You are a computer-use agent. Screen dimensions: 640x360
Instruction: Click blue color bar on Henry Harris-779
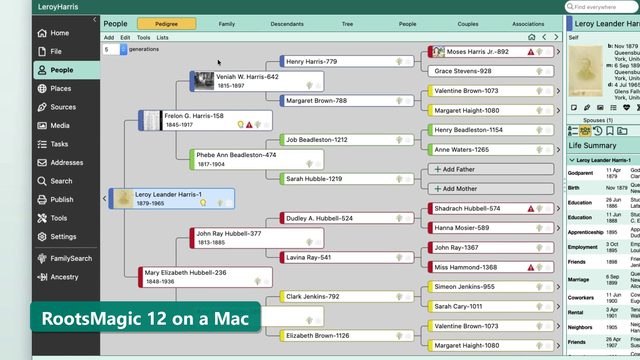click(282, 62)
